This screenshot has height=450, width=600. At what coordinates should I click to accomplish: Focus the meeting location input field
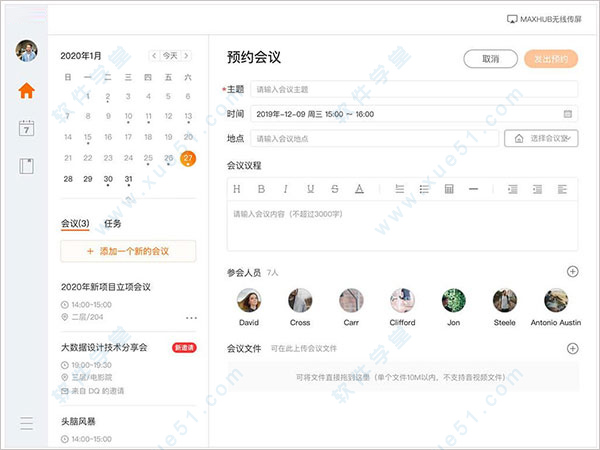coord(375,139)
